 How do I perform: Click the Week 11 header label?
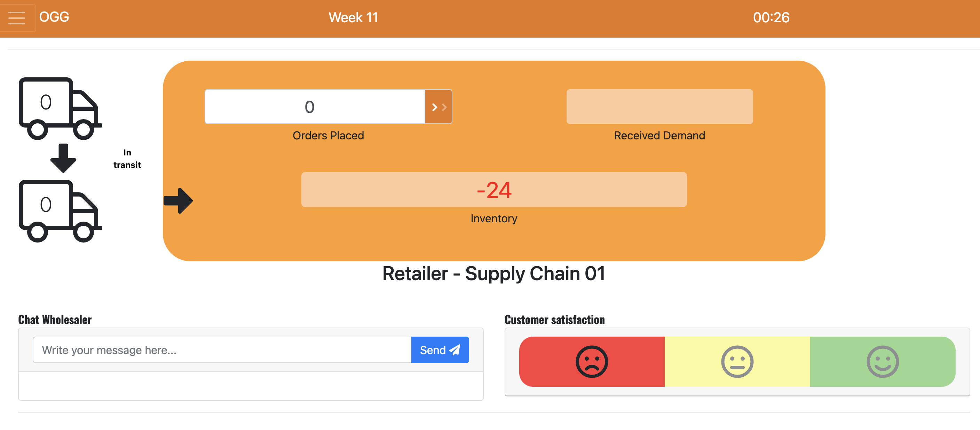[353, 17]
